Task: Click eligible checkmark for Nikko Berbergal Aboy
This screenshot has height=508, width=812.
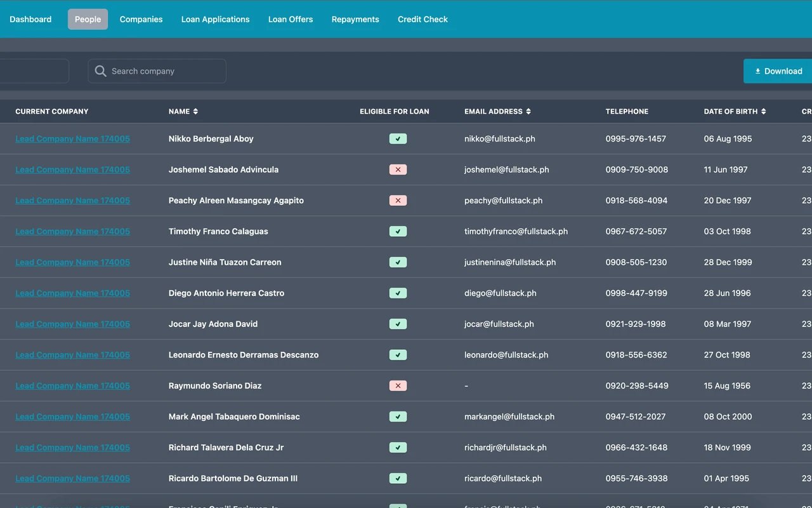Action: point(398,139)
